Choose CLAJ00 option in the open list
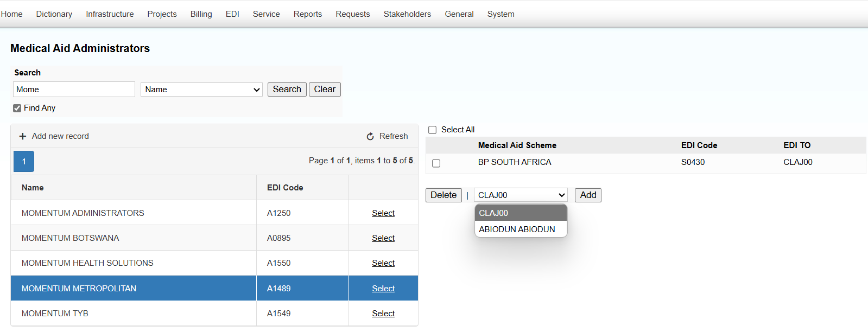 [x=521, y=213]
